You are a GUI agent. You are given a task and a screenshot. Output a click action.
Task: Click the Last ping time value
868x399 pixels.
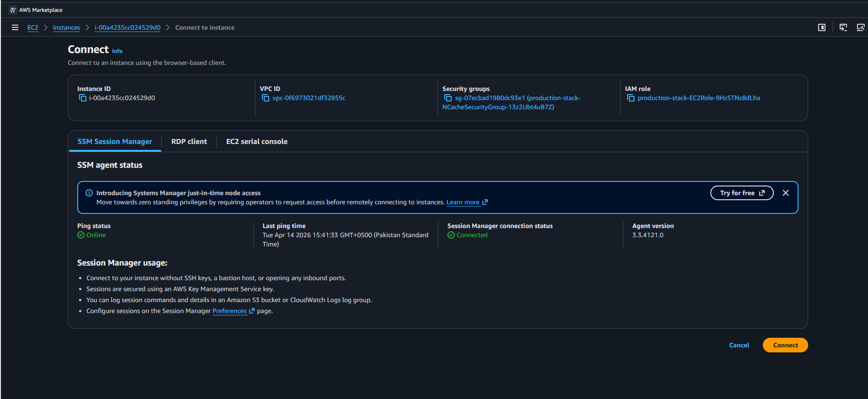point(346,239)
